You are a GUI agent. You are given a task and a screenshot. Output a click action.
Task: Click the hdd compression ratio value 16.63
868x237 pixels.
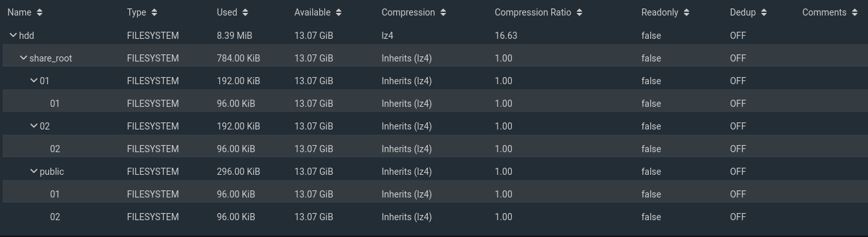[505, 36]
